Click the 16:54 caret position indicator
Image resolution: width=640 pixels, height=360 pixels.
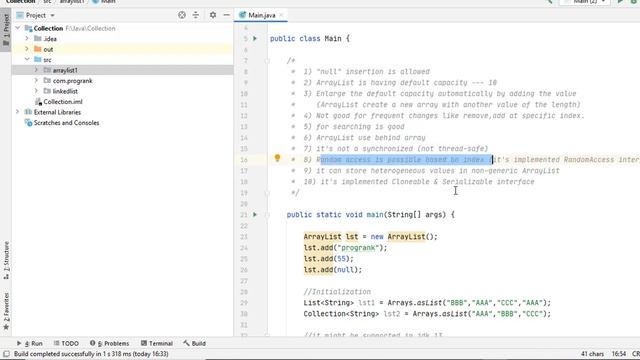(619, 354)
